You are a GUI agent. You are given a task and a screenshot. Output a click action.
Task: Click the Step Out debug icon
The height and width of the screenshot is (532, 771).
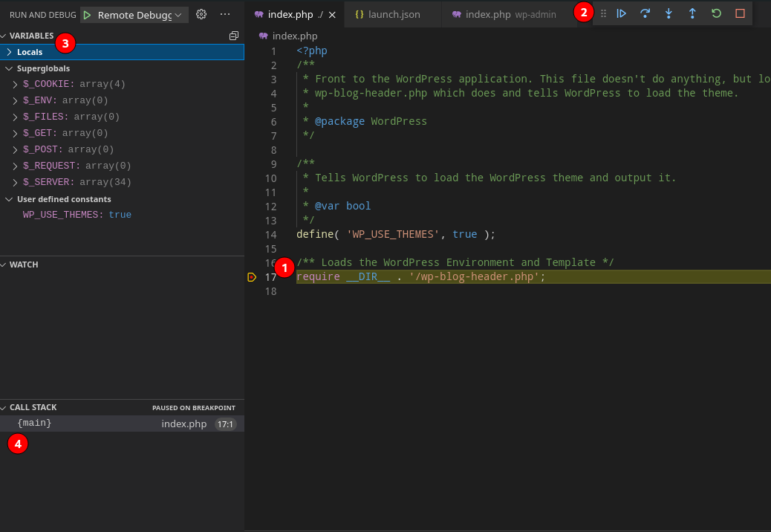point(692,13)
